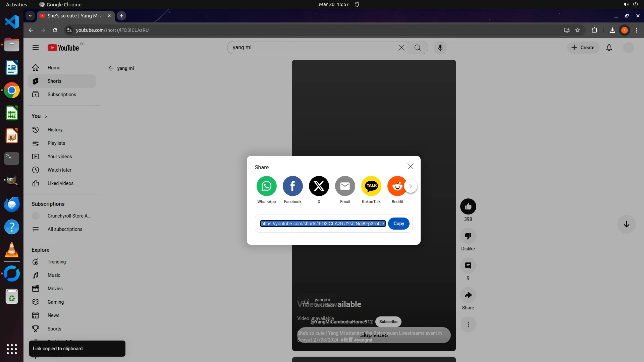Viewport: 644px width, 362px height.
Task: Subscribe to YangMiCambodiaHome912 channel
Action: (388, 322)
